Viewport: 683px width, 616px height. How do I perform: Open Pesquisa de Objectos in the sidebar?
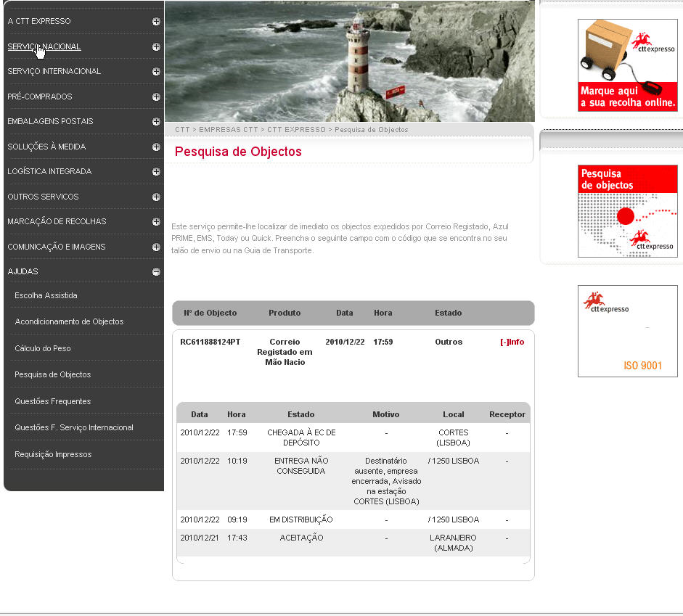coord(53,374)
